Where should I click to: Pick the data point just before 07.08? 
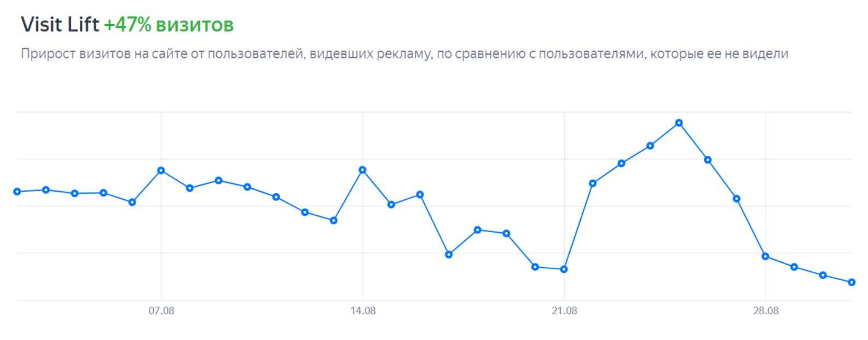pyautogui.click(x=132, y=203)
